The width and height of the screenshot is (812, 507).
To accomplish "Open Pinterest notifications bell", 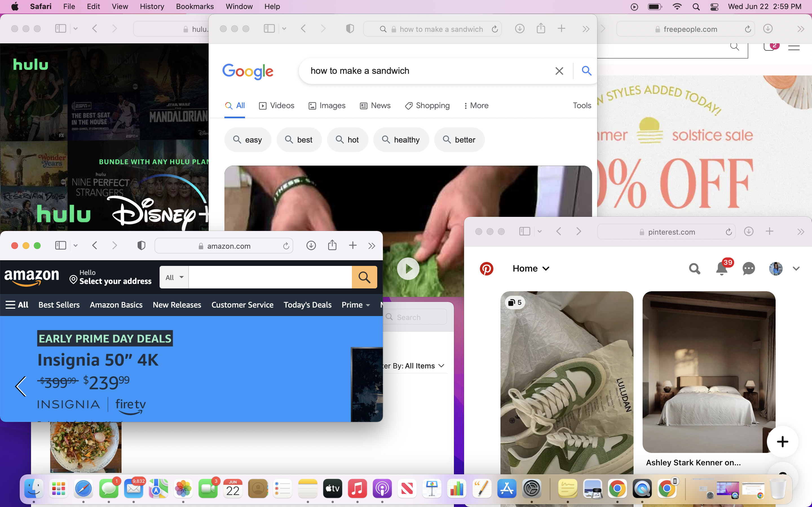I will point(722,269).
